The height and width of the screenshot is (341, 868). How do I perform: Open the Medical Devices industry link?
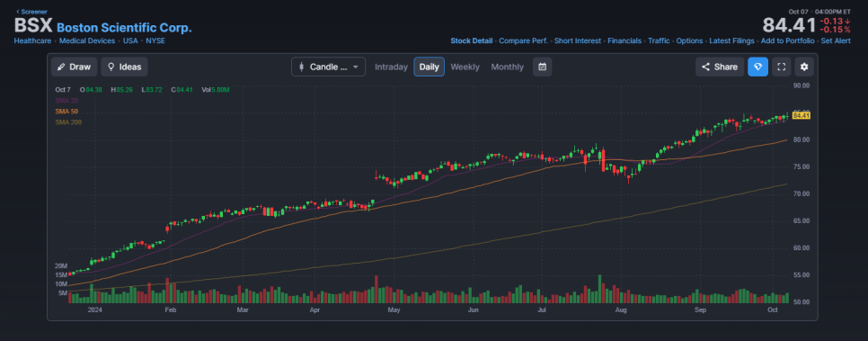coord(87,41)
